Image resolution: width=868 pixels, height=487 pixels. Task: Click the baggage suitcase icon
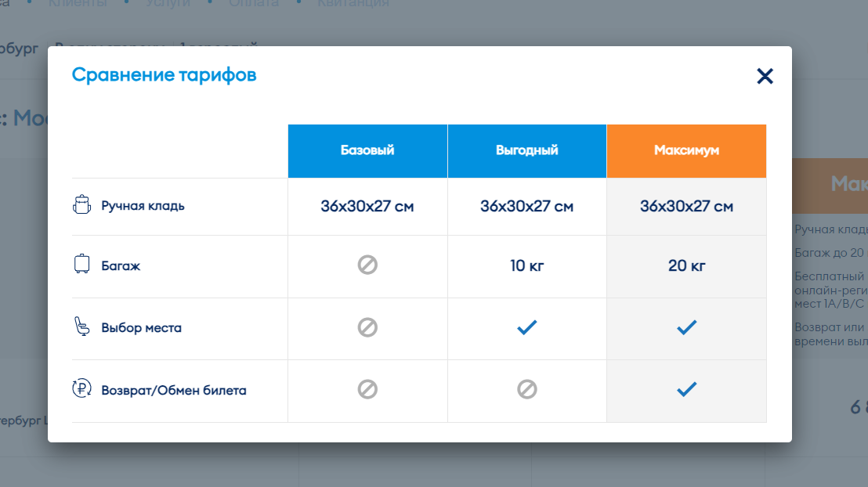pos(81,265)
